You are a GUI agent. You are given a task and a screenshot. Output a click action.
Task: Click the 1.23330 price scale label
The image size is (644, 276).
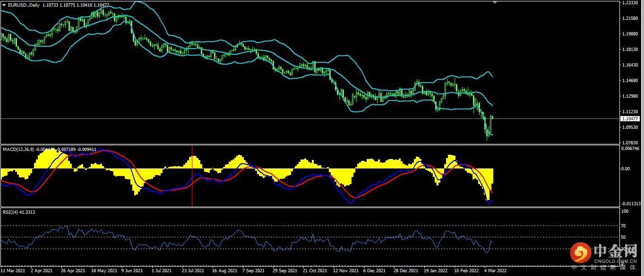pyautogui.click(x=631, y=3)
